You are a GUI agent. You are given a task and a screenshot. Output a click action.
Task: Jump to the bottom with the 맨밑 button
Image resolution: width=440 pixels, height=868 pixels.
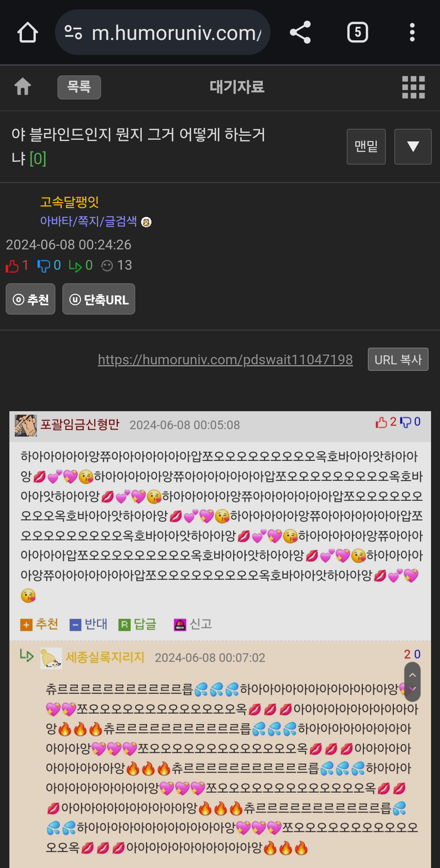366,147
